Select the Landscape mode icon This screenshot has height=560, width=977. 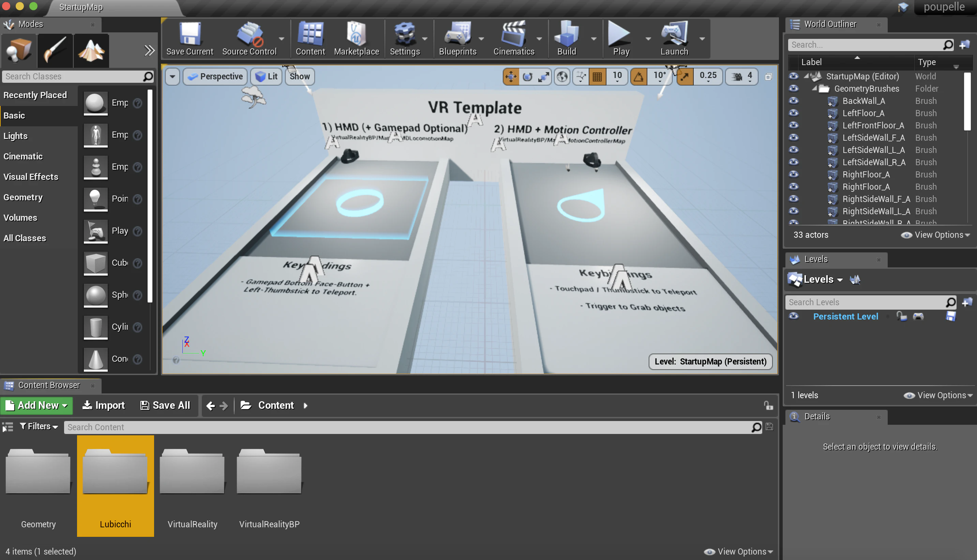coord(91,50)
